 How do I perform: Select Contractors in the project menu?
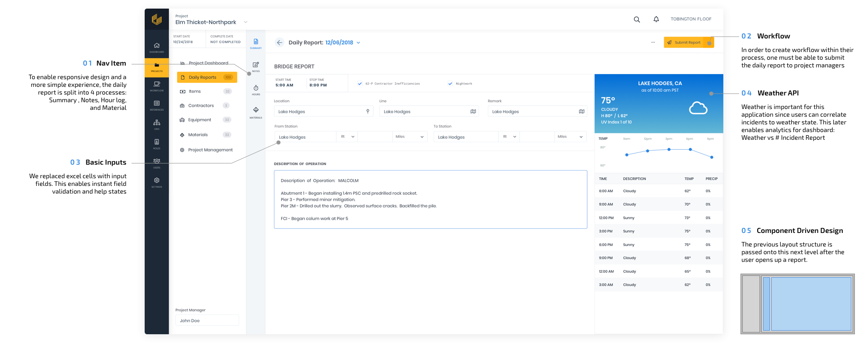[x=201, y=106]
